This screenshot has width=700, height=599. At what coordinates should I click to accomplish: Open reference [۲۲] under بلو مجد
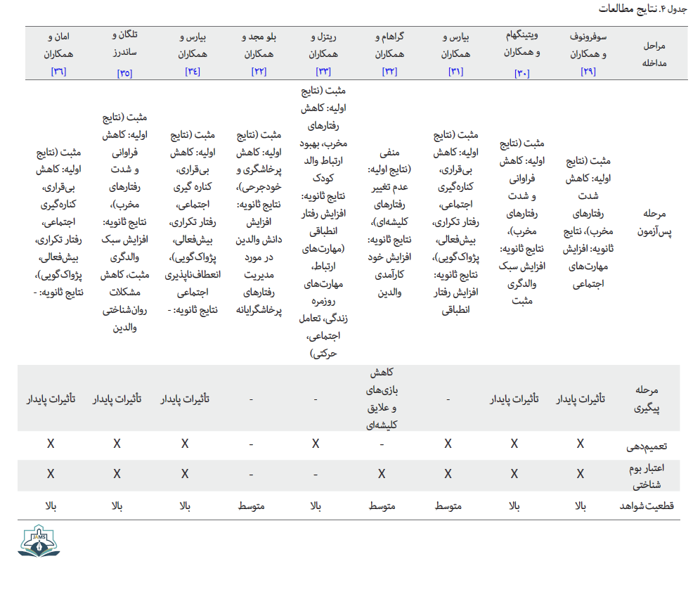tap(259, 72)
